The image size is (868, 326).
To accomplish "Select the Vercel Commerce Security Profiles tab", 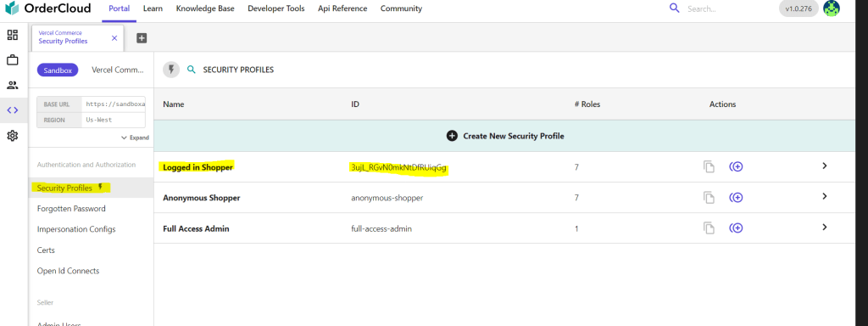I will click(78, 37).
